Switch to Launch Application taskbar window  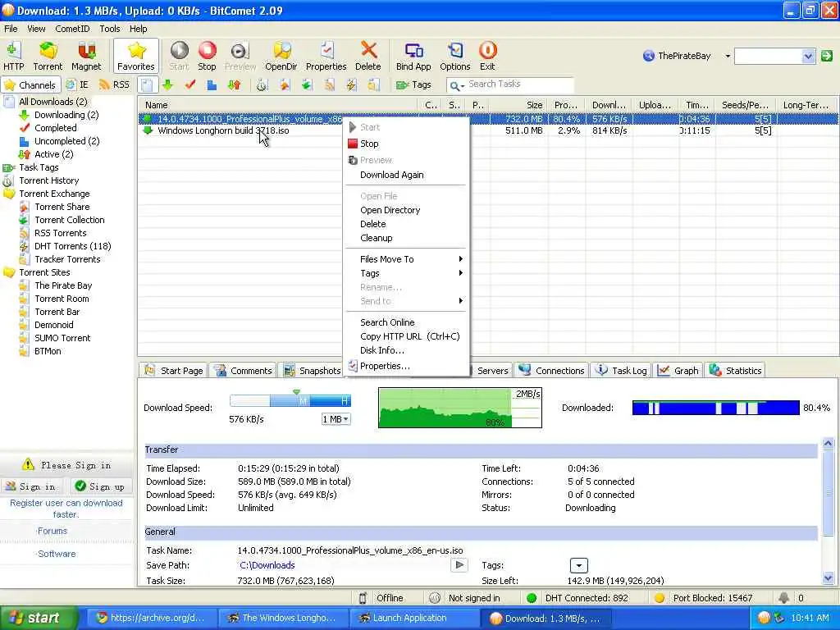(x=413, y=618)
